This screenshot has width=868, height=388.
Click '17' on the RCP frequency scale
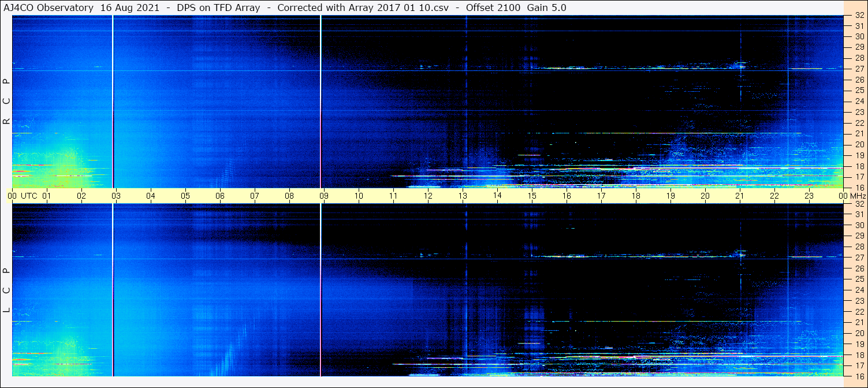(859, 177)
